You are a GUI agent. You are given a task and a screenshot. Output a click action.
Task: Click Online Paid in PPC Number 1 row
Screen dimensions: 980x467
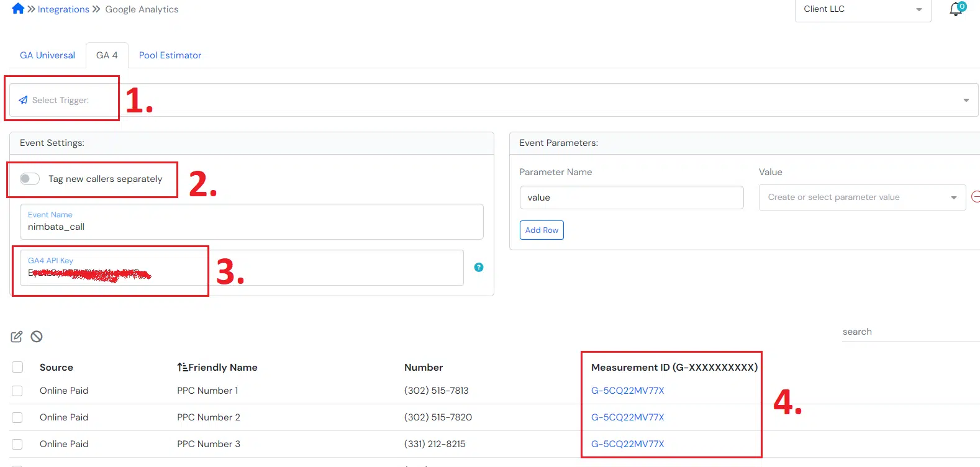[64, 391]
